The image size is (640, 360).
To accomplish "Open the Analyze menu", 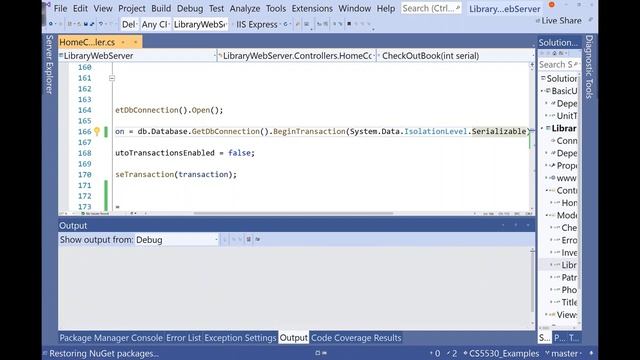I will tap(245, 8).
